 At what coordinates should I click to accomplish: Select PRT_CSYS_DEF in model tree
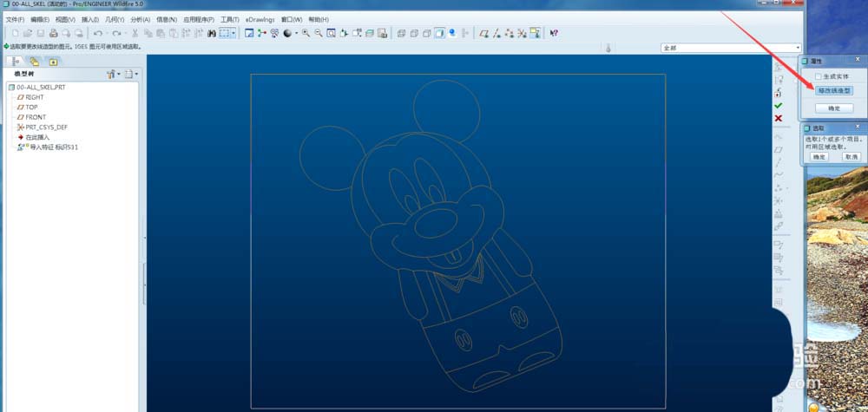42,128
